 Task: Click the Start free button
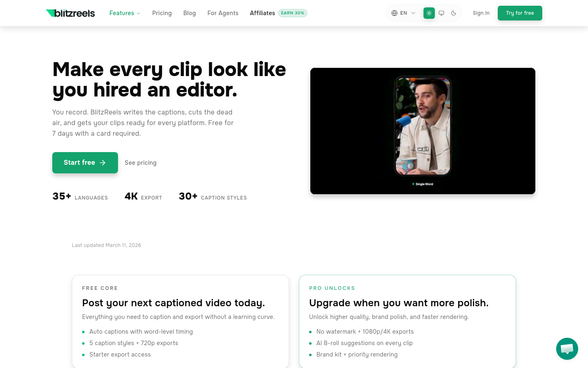tap(85, 163)
